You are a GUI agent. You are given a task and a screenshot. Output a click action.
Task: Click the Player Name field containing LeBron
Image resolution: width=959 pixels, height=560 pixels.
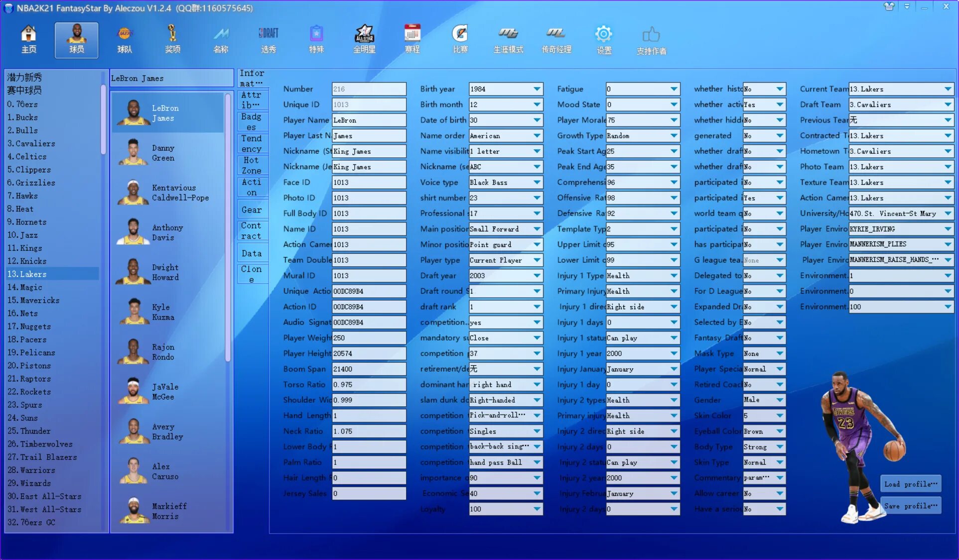pos(369,120)
